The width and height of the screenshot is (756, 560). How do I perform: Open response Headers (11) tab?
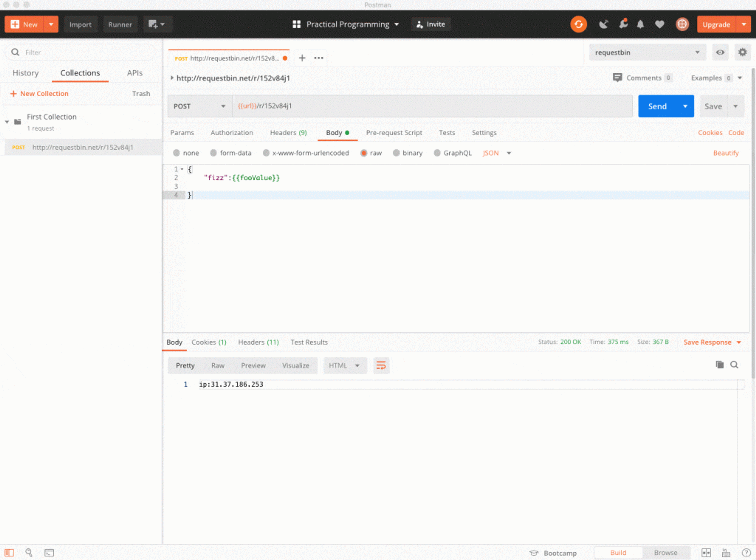(258, 342)
